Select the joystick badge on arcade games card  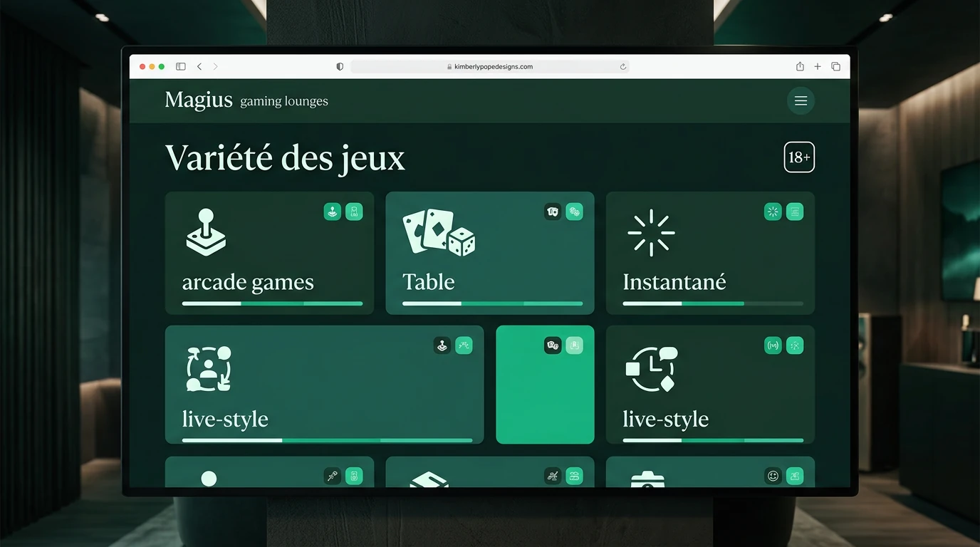333,212
